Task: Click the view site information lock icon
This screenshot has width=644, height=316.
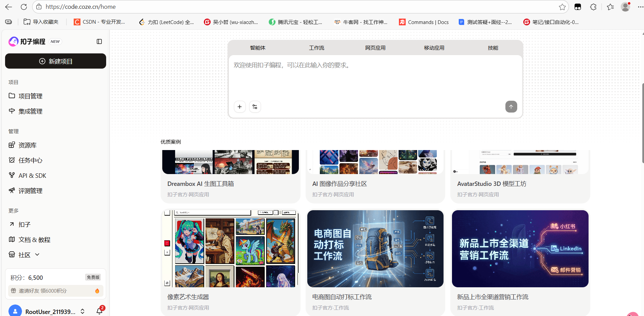Action: [39, 7]
